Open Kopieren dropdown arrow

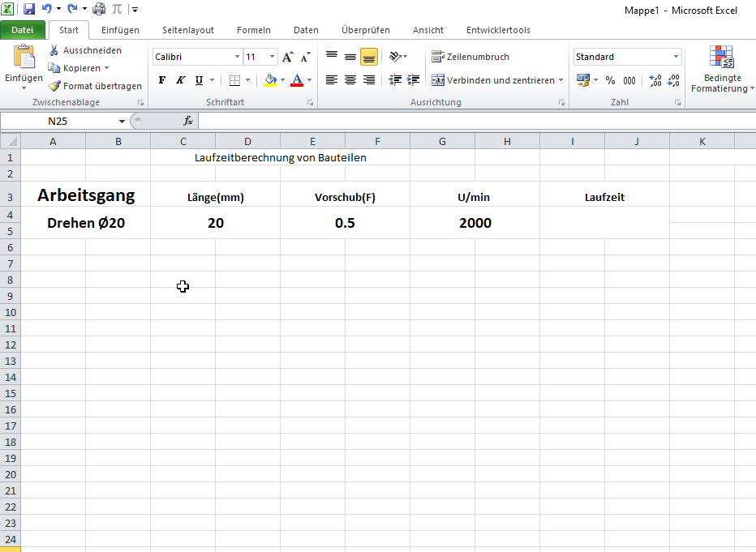106,68
